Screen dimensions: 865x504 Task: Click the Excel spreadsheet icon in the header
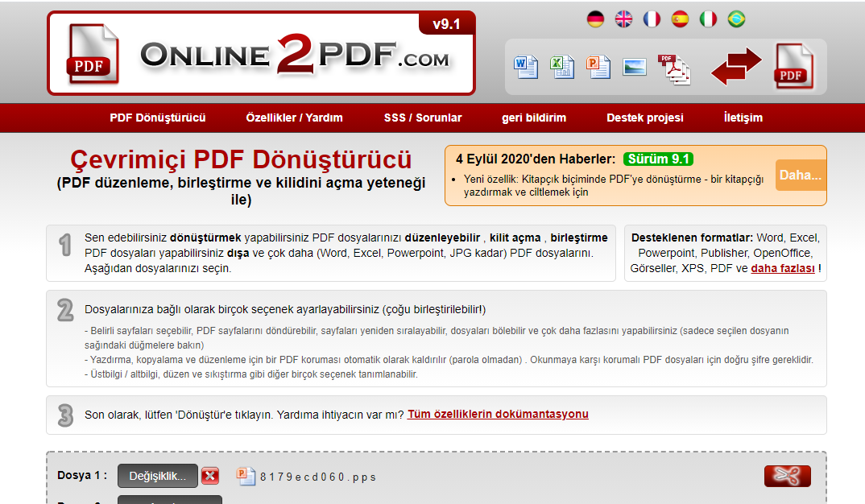pyautogui.click(x=562, y=68)
